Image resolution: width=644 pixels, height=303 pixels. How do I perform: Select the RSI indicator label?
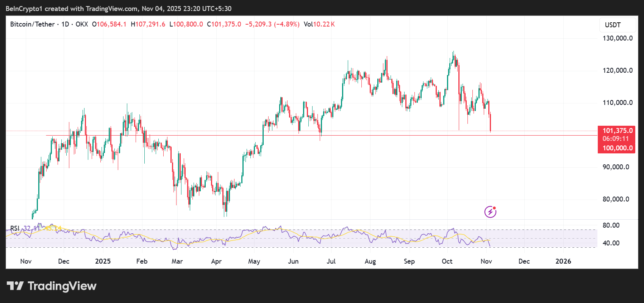[x=15, y=228]
